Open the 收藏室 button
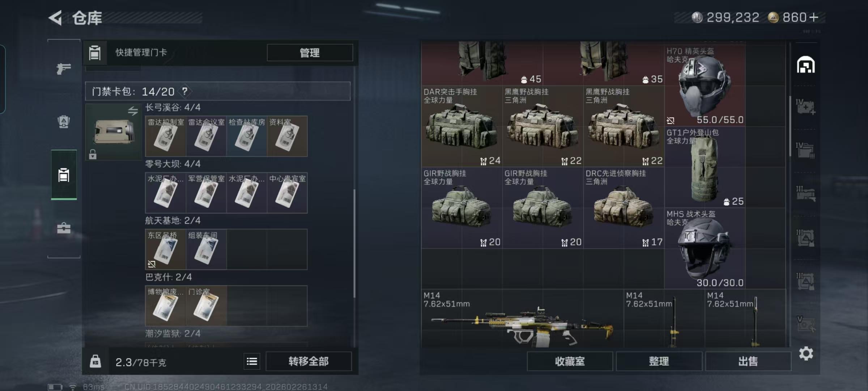This screenshot has height=391, width=868. pos(570,361)
